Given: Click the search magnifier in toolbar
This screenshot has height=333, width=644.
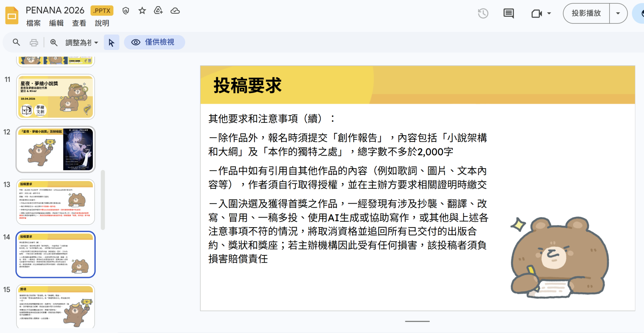Looking at the screenshot, I should [x=16, y=42].
